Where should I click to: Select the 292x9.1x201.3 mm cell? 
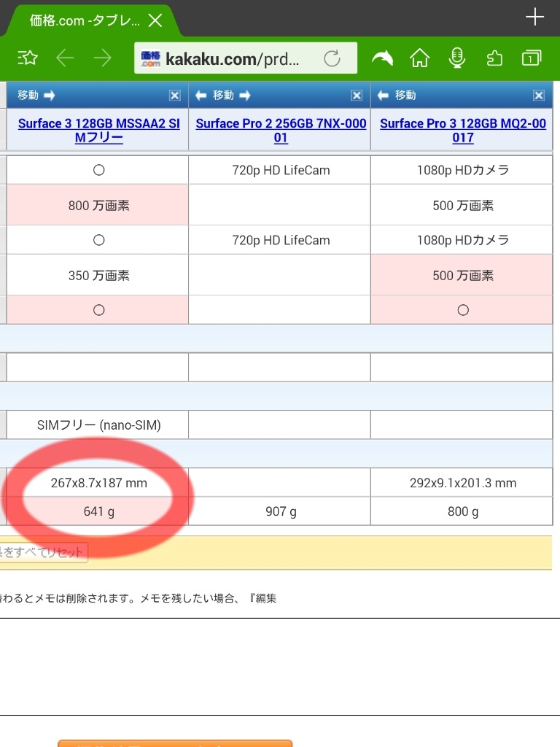[462, 483]
